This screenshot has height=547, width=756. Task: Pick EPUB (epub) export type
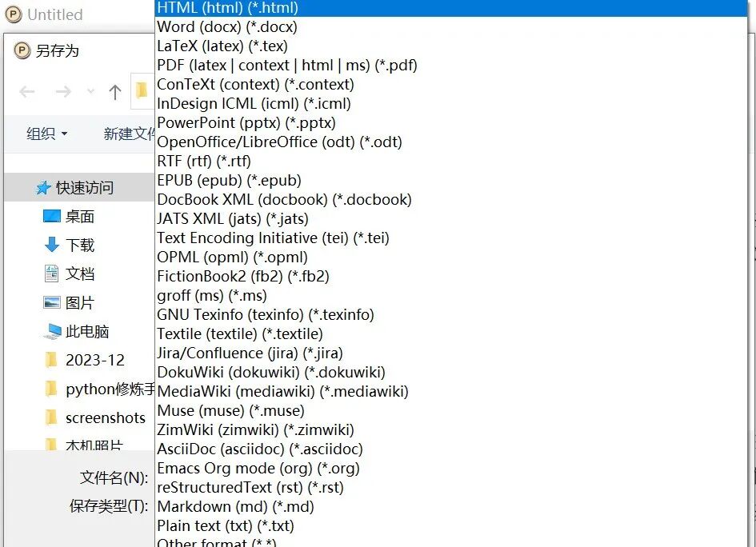point(451,180)
